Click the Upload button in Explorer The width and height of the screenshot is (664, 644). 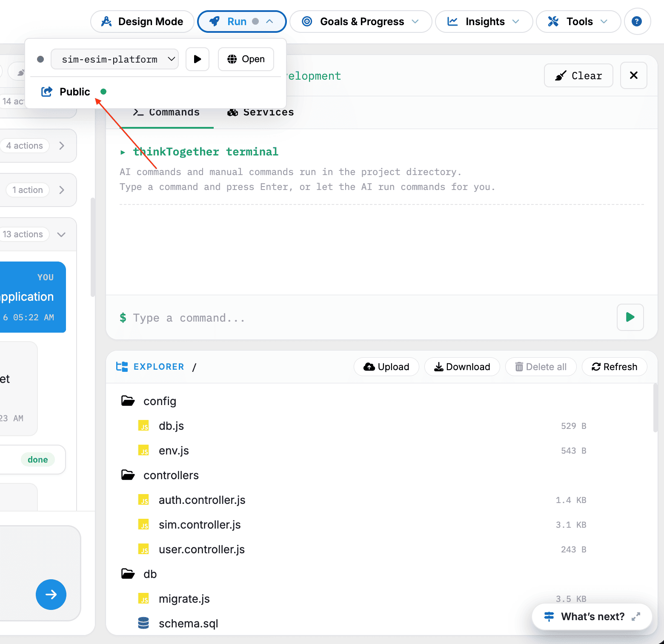point(386,367)
